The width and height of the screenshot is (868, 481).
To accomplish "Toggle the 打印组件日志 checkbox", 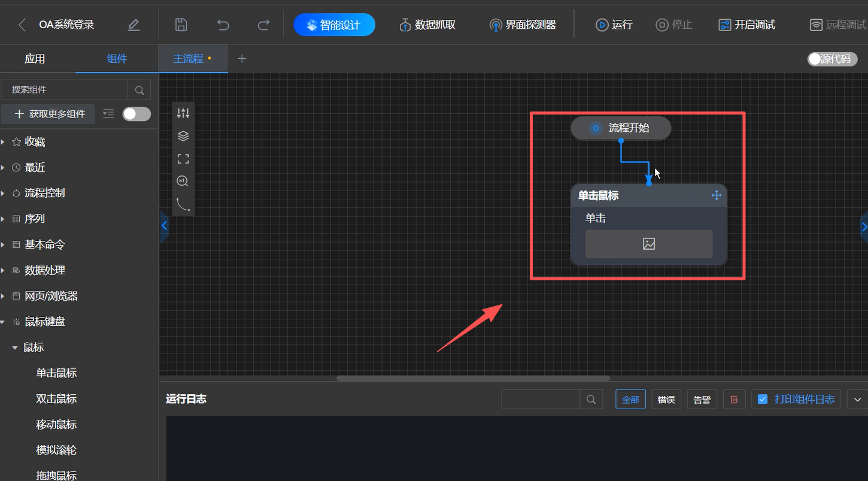I will [x=763, y=399].
